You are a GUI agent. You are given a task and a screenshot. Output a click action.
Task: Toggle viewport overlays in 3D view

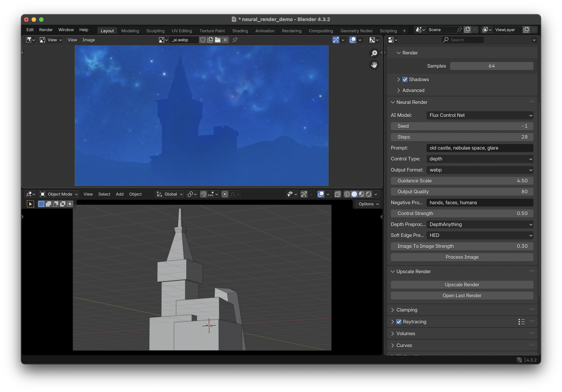[321, 194]
